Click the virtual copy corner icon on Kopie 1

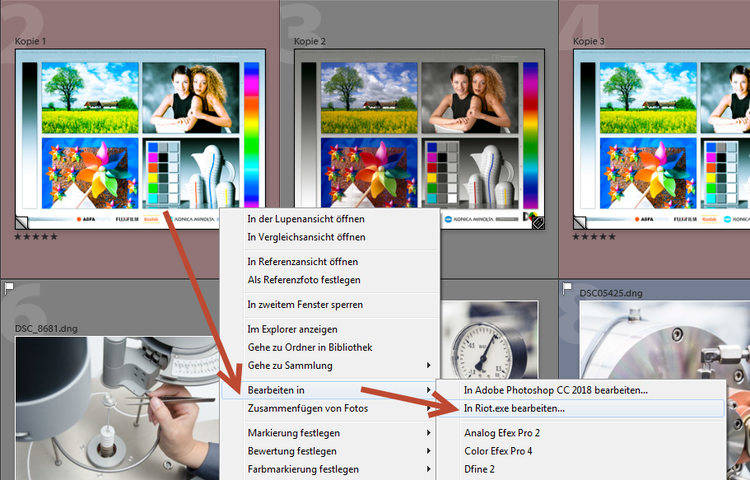pos(23,222)
